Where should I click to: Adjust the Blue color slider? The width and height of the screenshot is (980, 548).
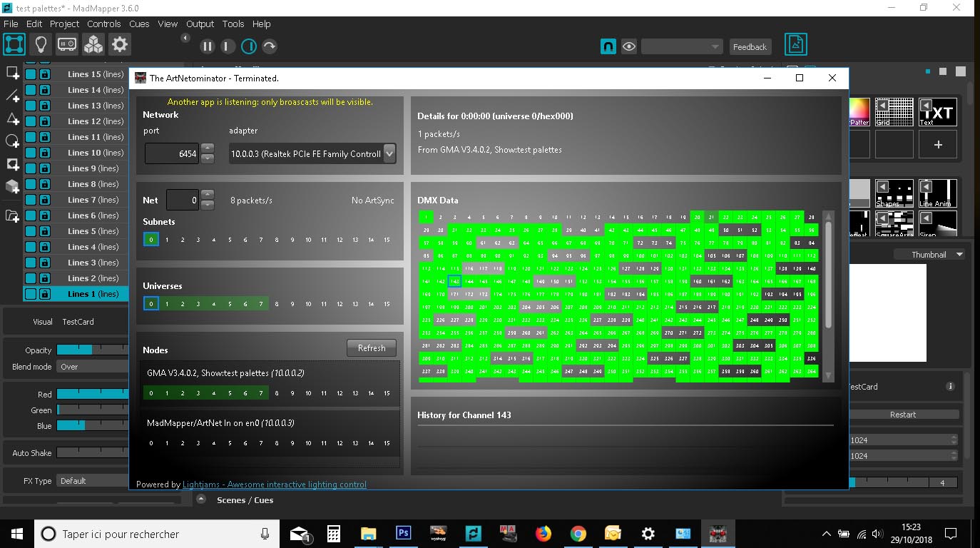point(93,426)
